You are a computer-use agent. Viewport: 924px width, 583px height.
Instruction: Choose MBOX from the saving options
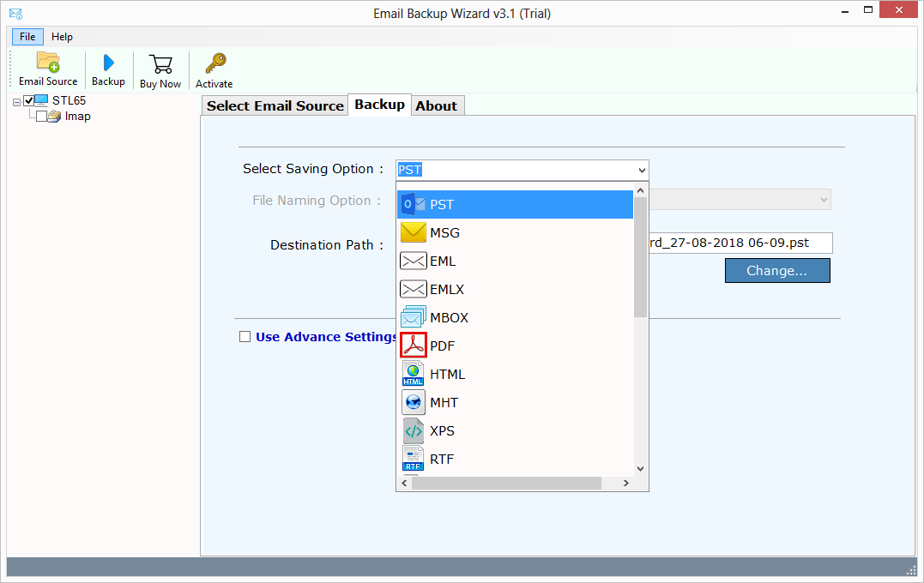(515, 317)
